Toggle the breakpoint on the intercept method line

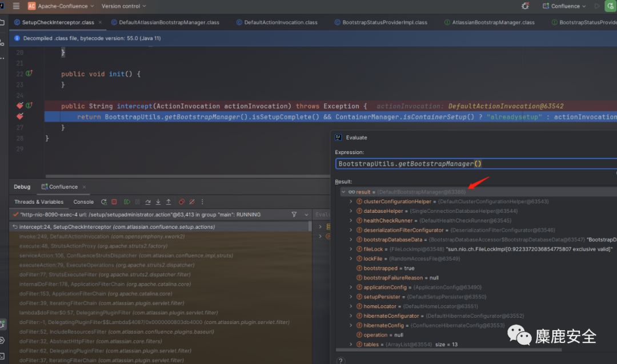19,106
